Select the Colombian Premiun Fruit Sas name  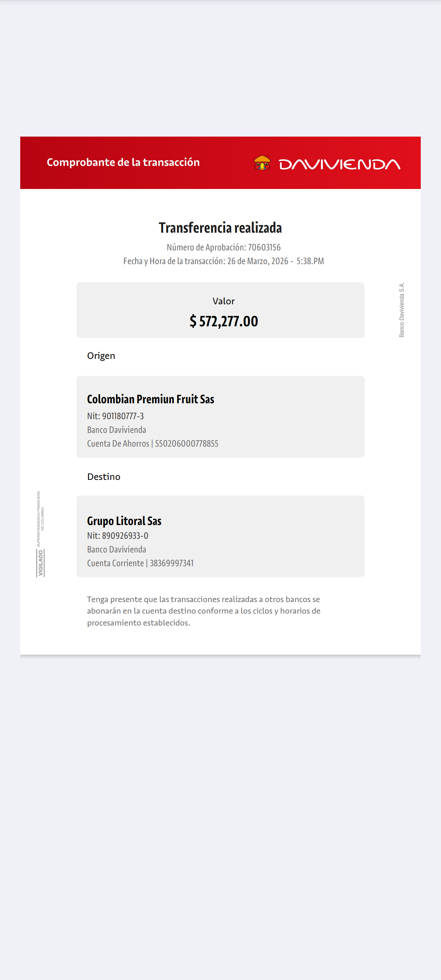151,399
